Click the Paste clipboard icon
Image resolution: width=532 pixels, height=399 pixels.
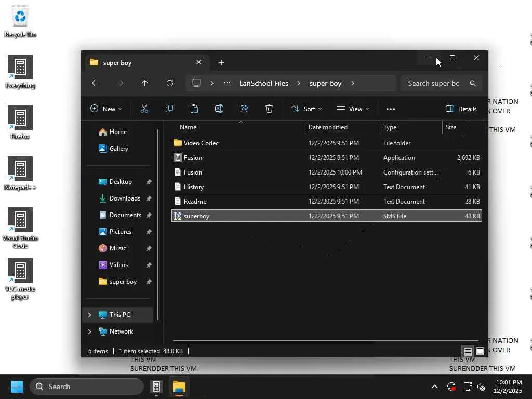point(194,109)
